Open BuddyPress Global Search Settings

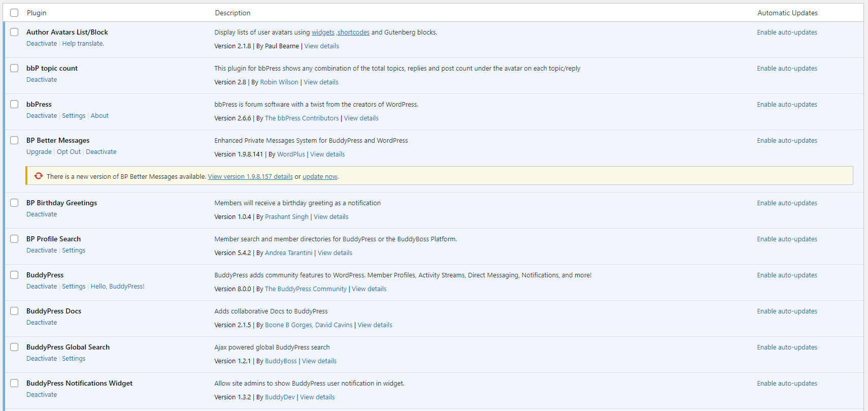coord(74,359)
